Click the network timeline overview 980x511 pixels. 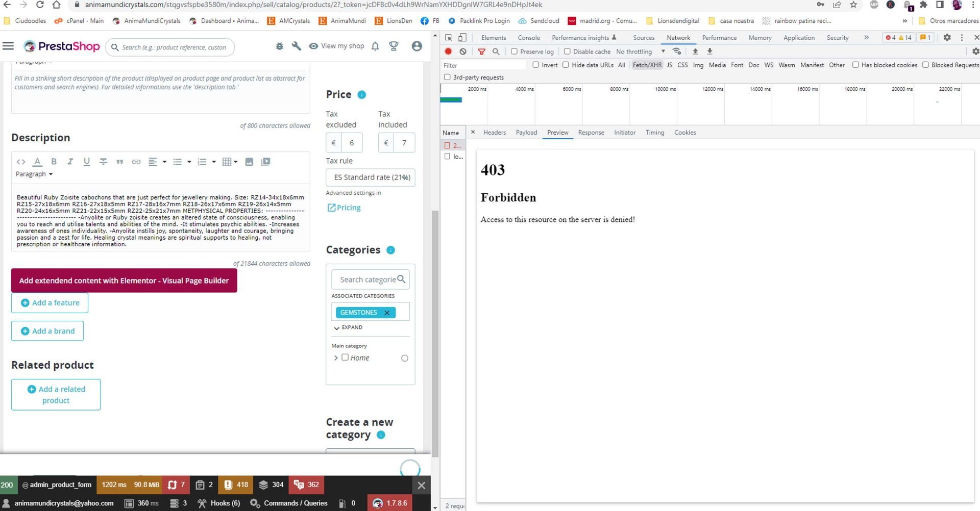click(709, 104)
